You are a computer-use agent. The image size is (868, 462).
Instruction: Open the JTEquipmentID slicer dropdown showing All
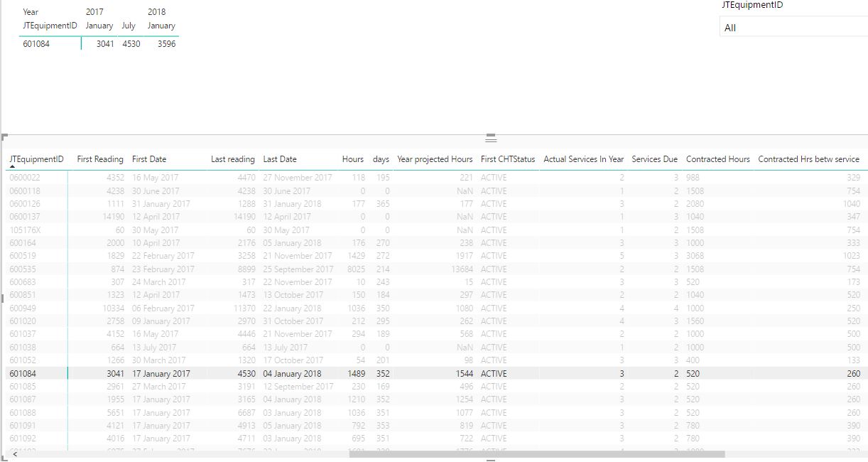(793, 28)
